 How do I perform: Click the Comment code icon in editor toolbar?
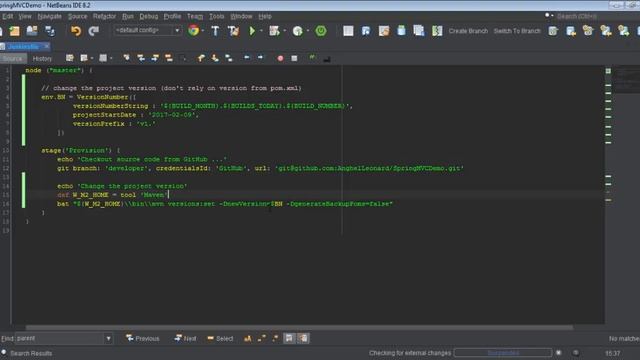[x=312, y=58]
